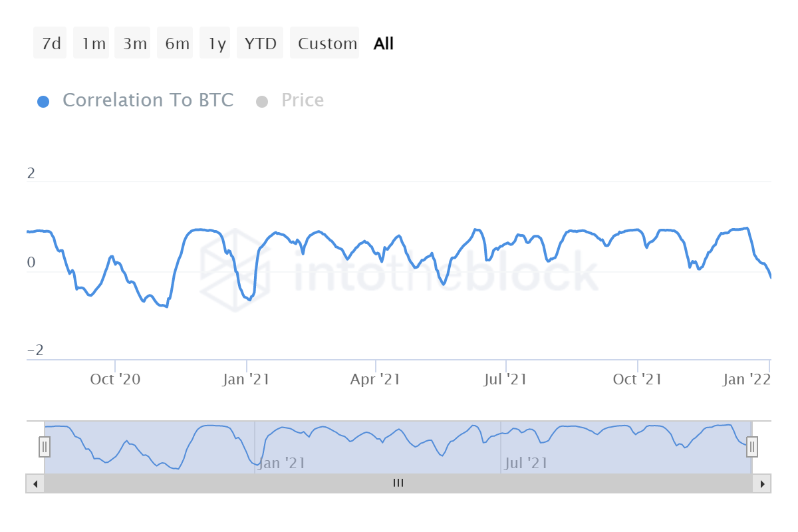Click the Jul '21 marker in navigator

click(525, 463)
